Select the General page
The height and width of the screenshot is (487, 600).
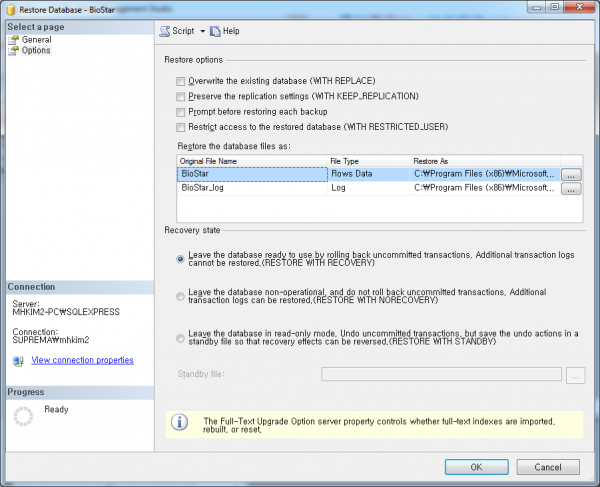coord(36,40)
